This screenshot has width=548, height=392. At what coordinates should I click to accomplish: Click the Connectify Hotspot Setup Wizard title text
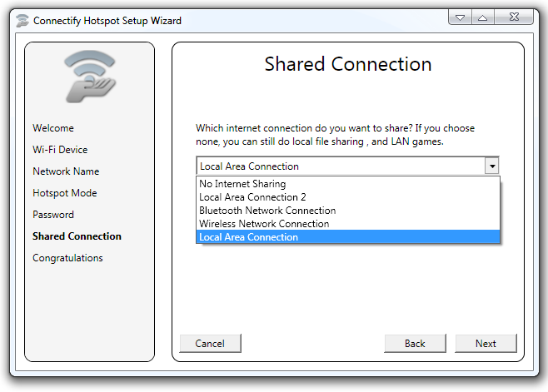[107, 21]
